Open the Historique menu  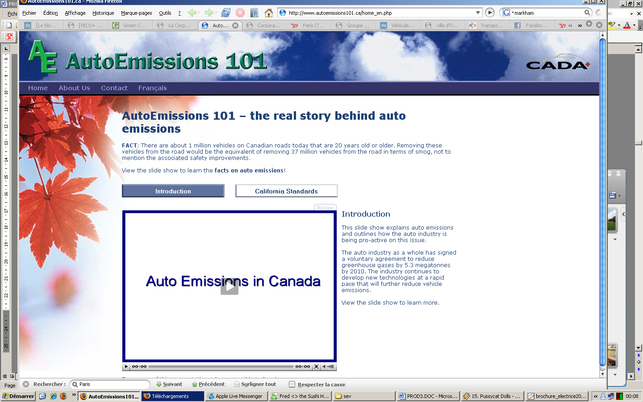click(103, 13)
